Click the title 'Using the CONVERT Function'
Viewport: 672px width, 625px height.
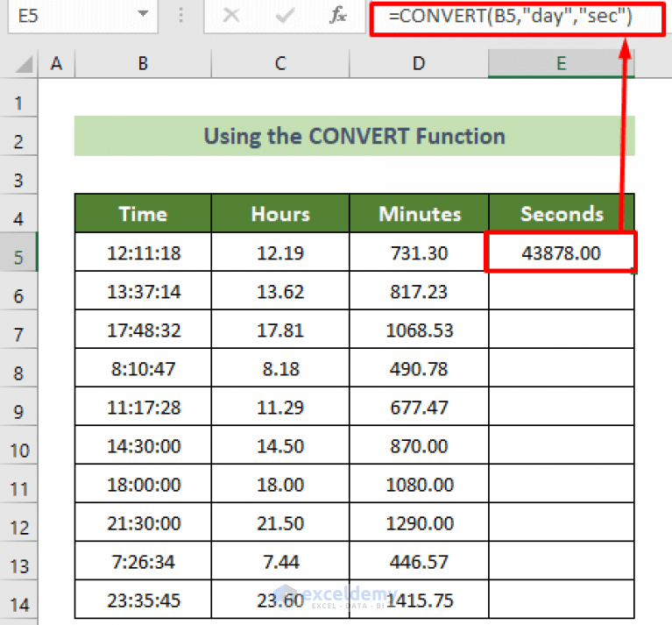(355, 137)
